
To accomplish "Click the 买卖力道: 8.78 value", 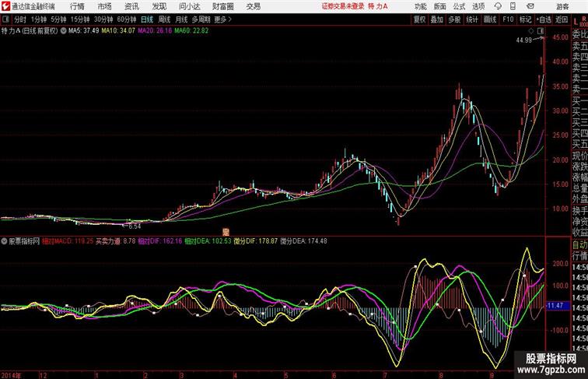I will [x=115, y=241].
